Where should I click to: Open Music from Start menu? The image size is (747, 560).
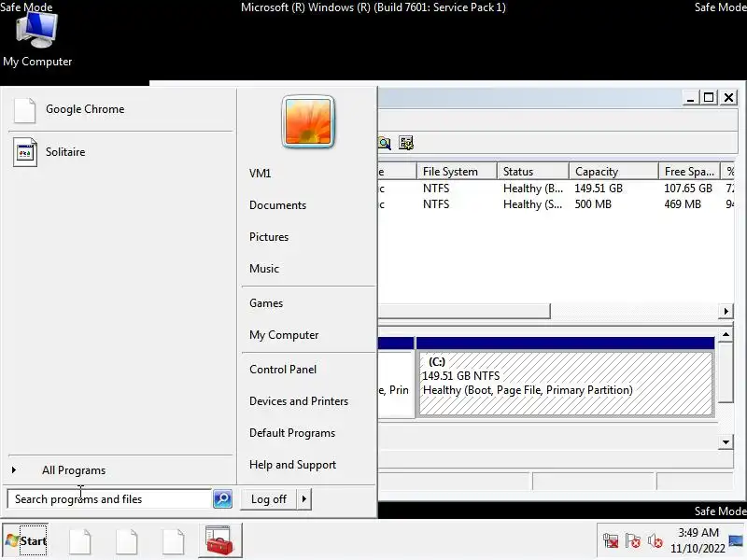(264, 269)
